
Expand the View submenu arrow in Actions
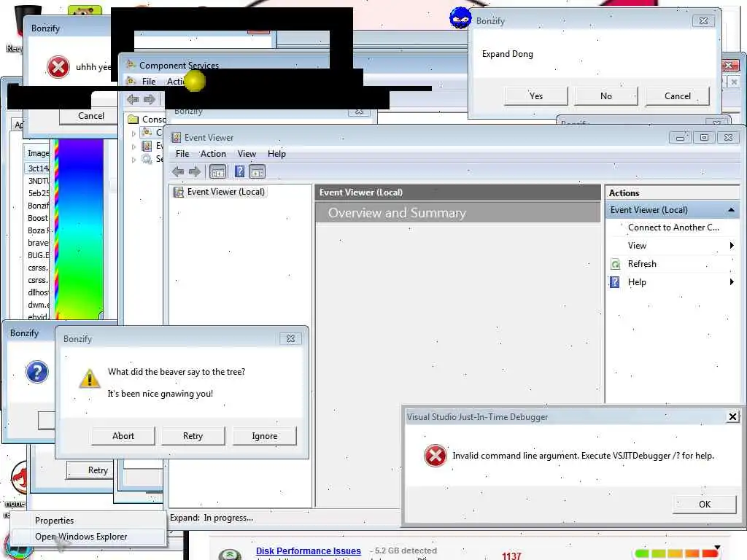(732, 246)
